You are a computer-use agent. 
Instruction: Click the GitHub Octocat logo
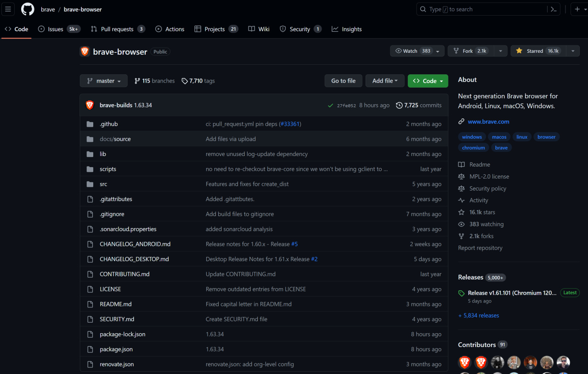click(x=28, y=9)
